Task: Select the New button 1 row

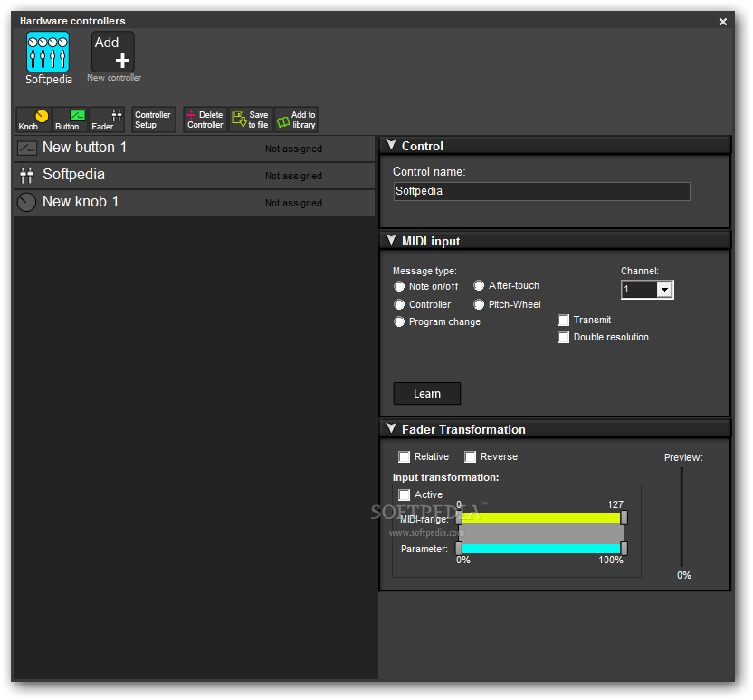Action: 195,148
